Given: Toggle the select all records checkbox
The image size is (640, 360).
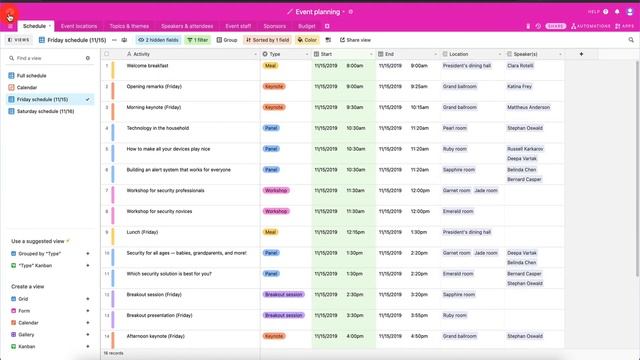Looking at the screenshot, I should (x=107, y=54).
